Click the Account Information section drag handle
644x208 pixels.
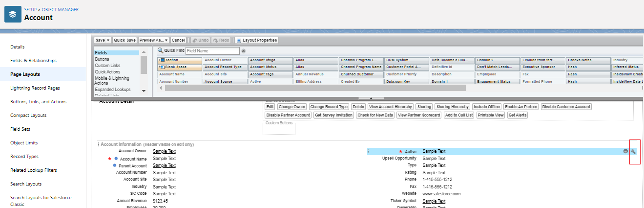point(98,145)
